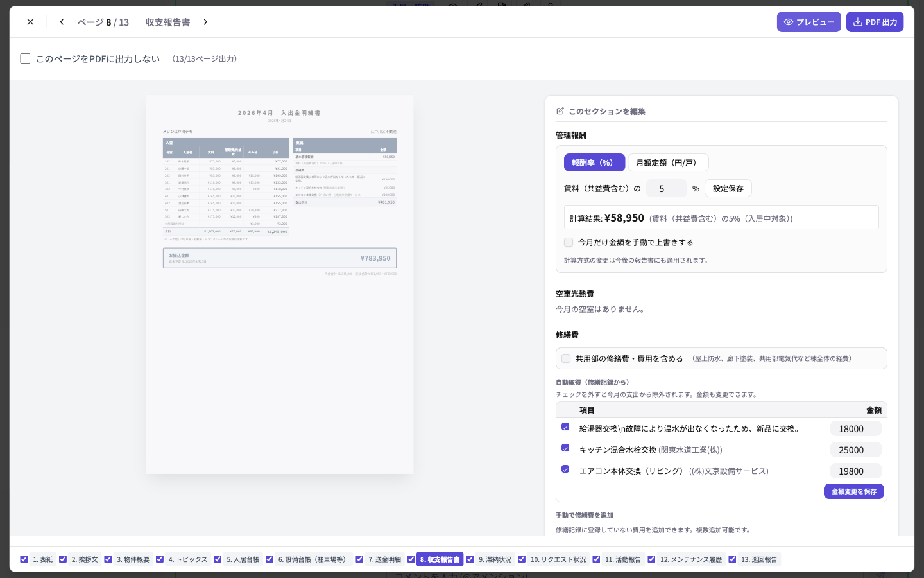Open the 9. 滞納状況 page tab
Viewport: 924px width, 578px height.
tap(495, 559)
